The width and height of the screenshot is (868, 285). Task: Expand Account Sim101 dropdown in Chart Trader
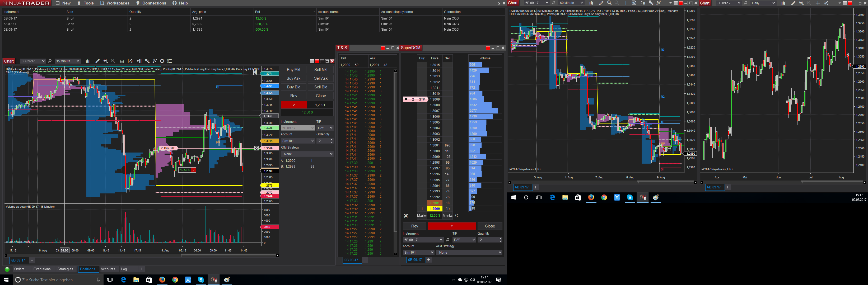pyautogui.click(x=297, y=141)
